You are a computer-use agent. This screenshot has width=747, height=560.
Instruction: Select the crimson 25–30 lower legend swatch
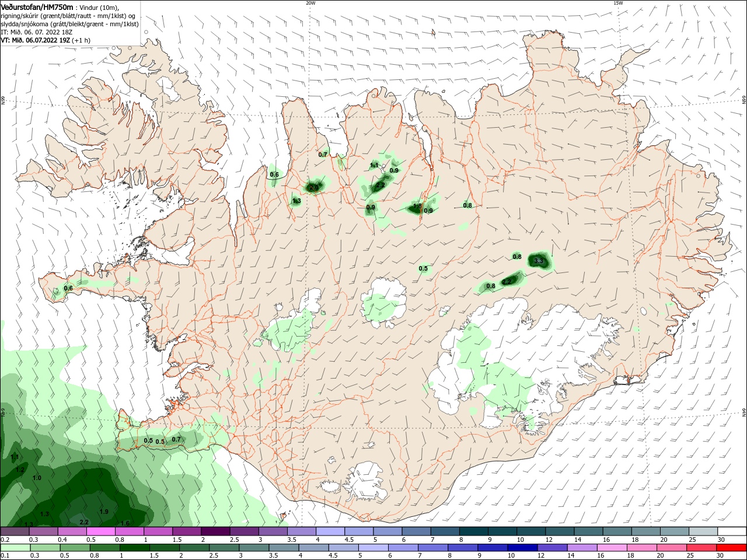[701, 547]
